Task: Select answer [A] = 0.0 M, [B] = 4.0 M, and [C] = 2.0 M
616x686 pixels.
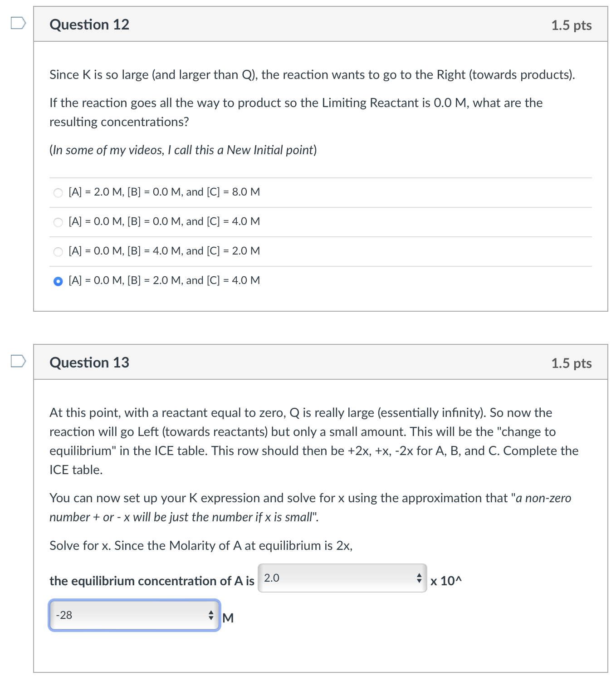Action: coord(58,251)
